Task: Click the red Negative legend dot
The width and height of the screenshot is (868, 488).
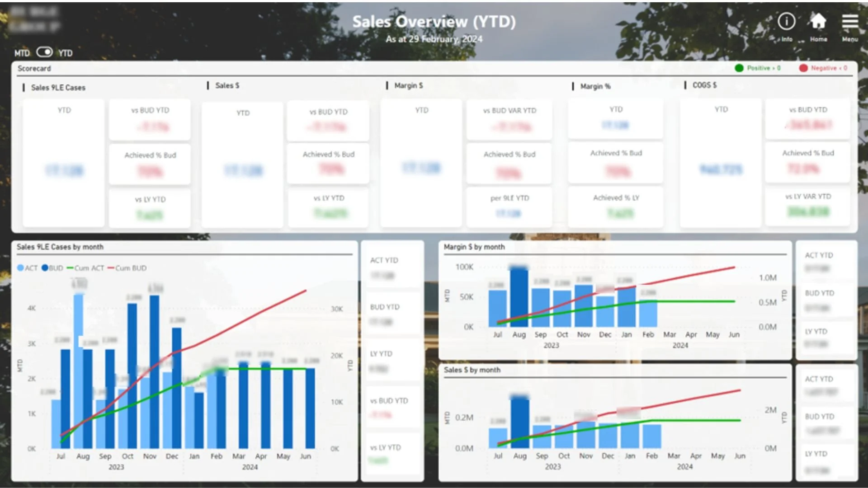Action: [803, 68]
